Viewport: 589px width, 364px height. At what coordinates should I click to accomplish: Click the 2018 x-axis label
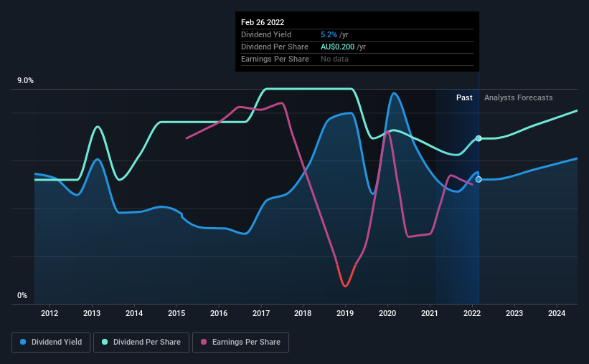(303, 313)
